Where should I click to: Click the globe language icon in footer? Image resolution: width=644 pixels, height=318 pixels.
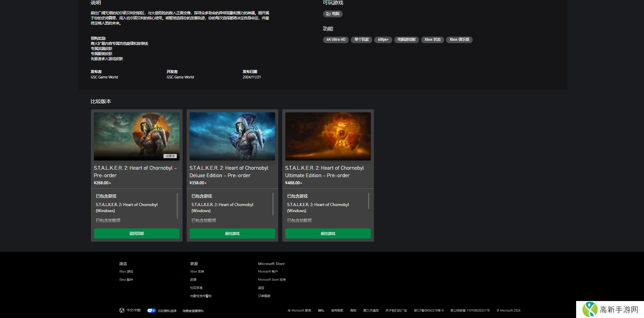click(121, 310)
